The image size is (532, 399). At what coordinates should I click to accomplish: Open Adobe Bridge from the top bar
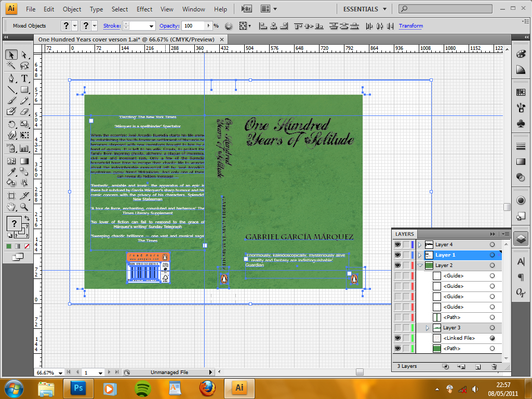point(248,9)
